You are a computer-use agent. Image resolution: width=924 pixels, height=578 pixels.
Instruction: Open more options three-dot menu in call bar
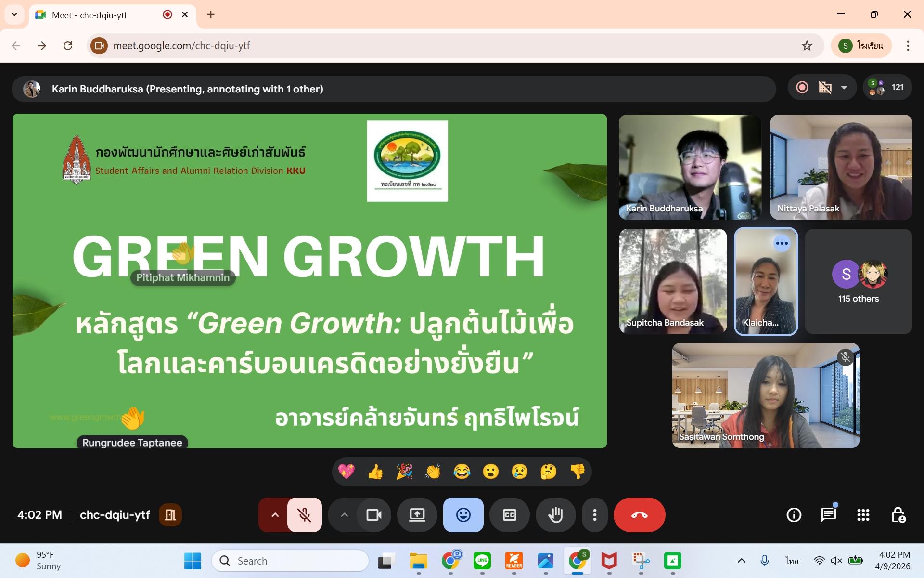click(x=595, y=515)
